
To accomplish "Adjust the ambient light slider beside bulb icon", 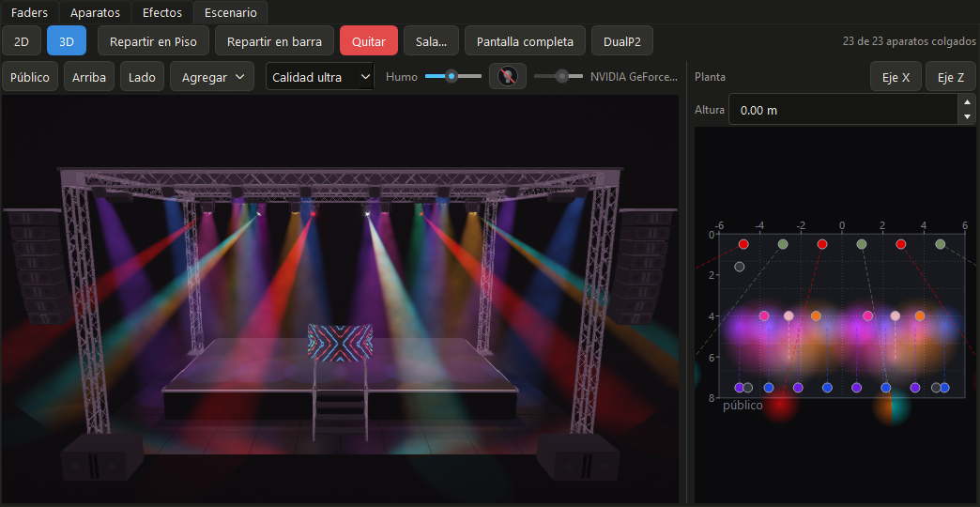I will tap(559, 76).
